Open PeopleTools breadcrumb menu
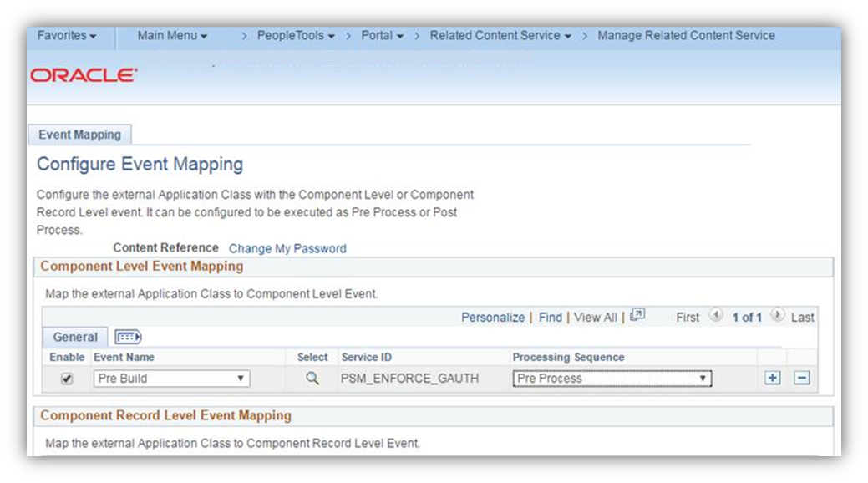This screenshot has height=483, width=868. pyautogui.click(x=296, y=36)
